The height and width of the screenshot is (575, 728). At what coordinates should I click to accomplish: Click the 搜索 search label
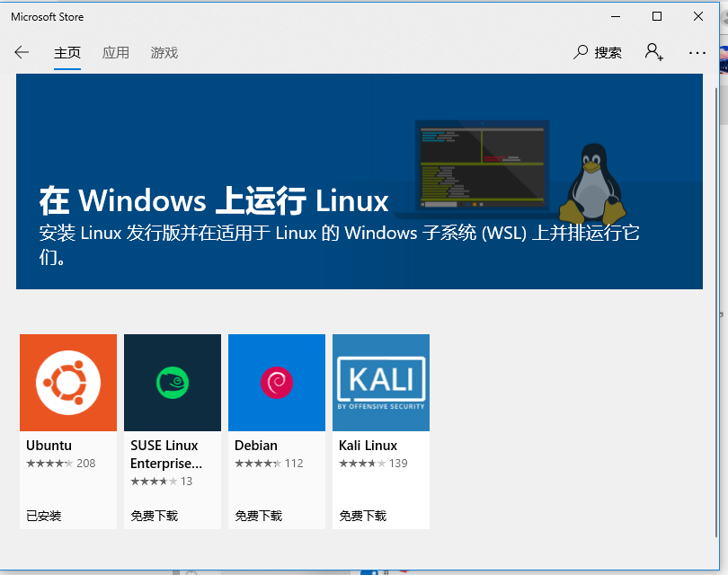tap(608, 52)
